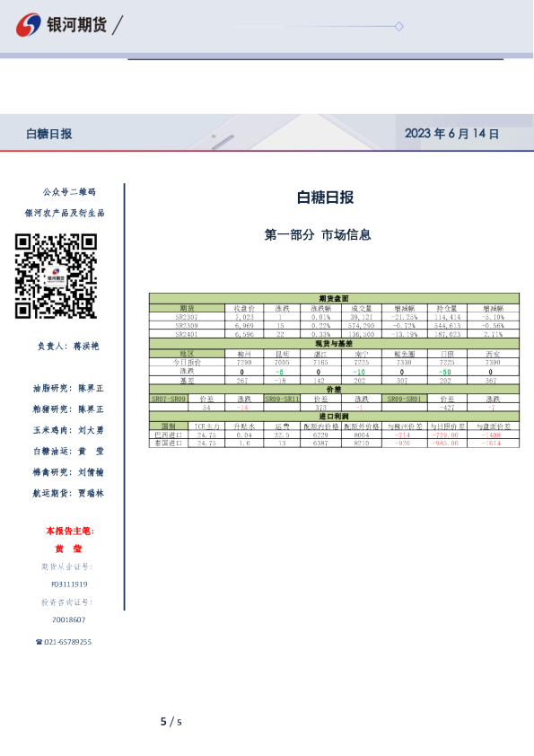Select the 粕猪研究 researcher line
Image resolution: width=534 pixels, height=756 pixels.
tap(68, 409)
